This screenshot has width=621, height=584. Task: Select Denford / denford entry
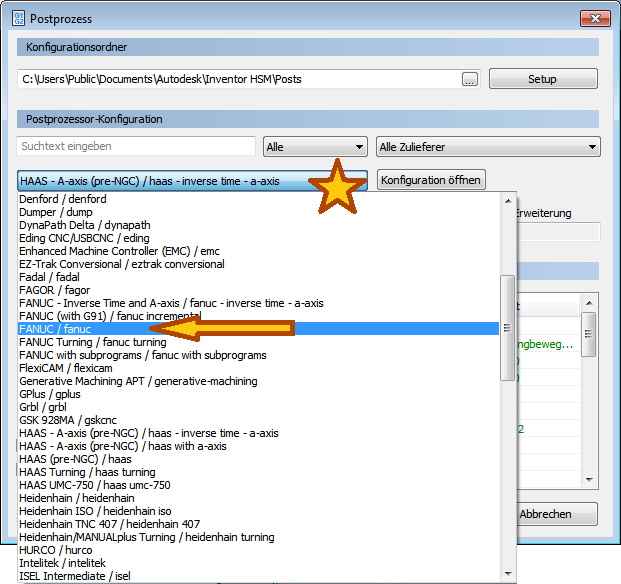point(258,199)
